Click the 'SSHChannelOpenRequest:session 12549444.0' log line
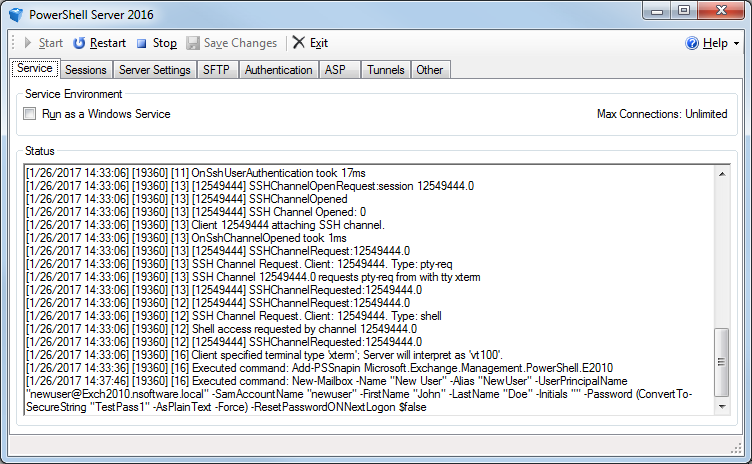 coord(250,186)
